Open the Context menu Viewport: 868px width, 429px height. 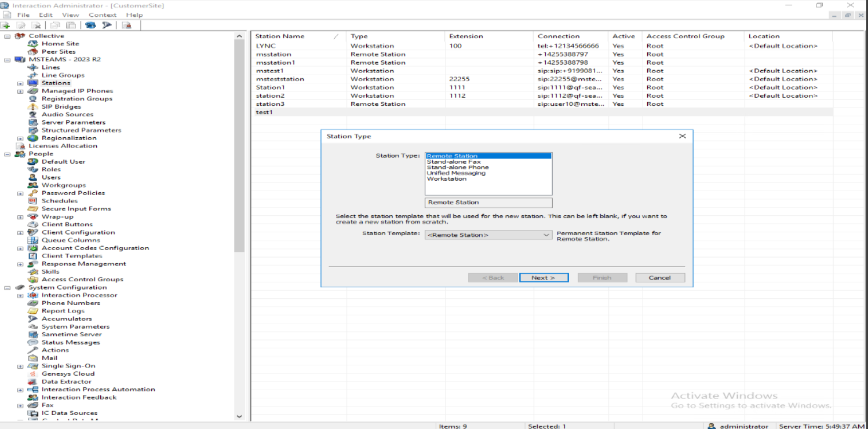102,15
